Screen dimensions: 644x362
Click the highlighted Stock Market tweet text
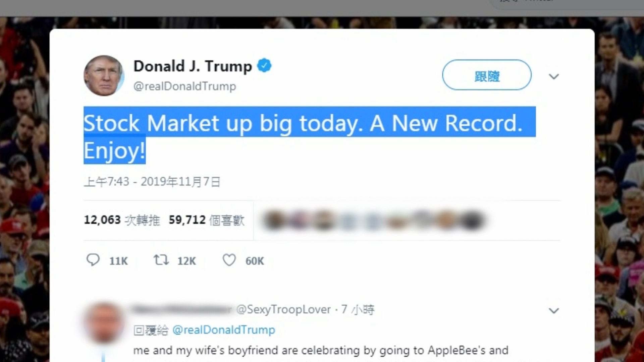(310, 135)
